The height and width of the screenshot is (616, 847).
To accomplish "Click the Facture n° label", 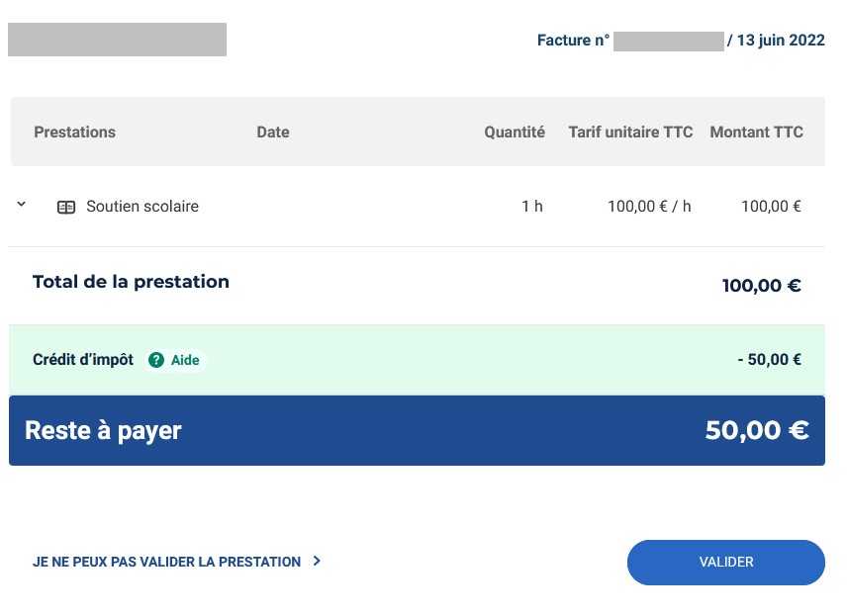I will (573, 41).
